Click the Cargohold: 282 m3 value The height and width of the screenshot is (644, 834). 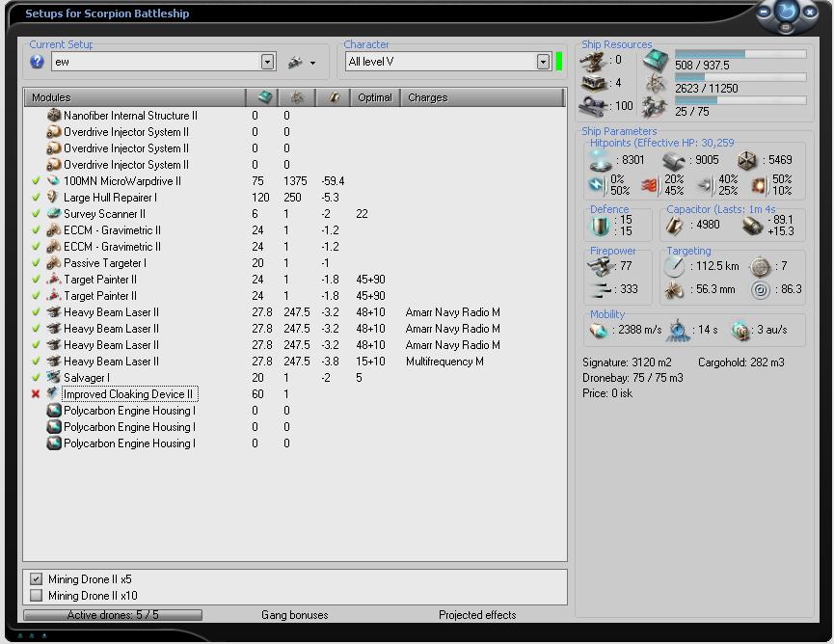740,362
